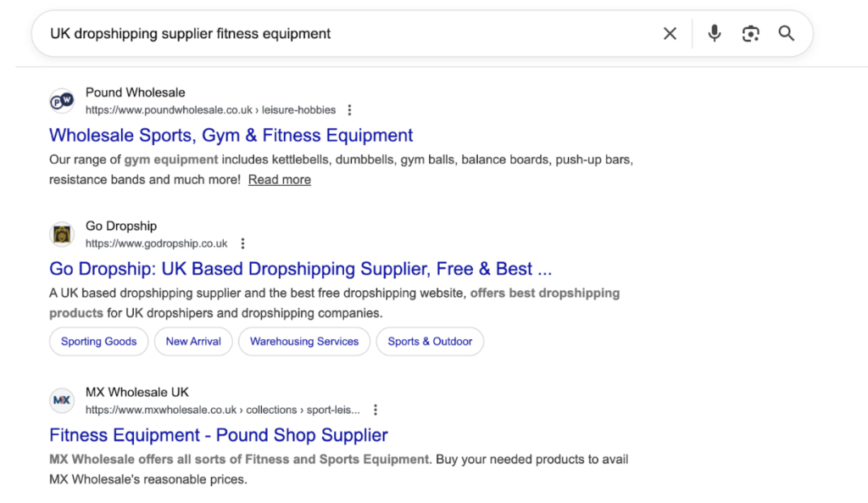Click the magnifying glass to run the search
868x503 pixels.
coord(786,33)
